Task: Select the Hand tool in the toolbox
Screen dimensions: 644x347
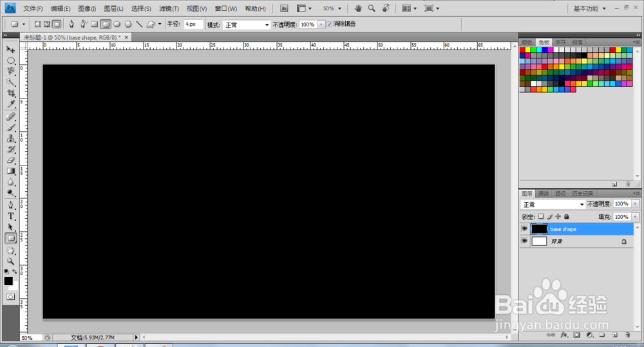Action: tap(11, 250)
